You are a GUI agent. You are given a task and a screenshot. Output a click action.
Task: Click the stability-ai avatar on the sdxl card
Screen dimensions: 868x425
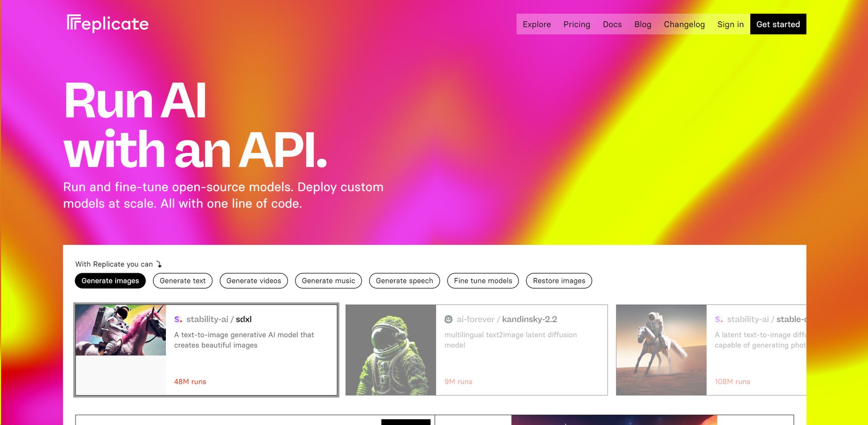(x=179, y=319)
